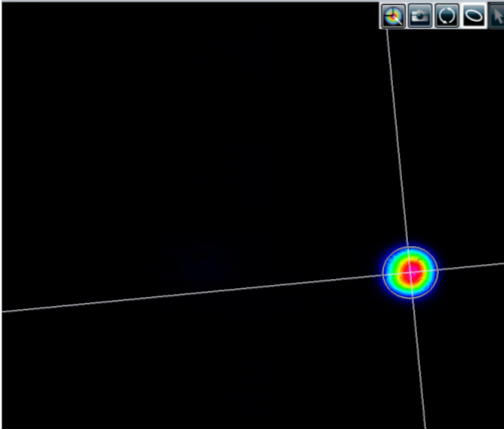
Task: Click where the crosshair lines intersect
Action: click(411, 273)
